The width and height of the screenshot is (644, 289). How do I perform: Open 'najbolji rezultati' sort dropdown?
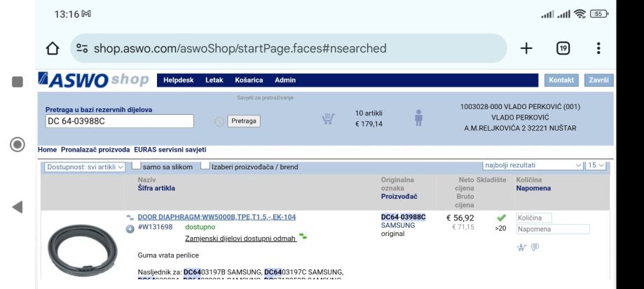[533, 165]
